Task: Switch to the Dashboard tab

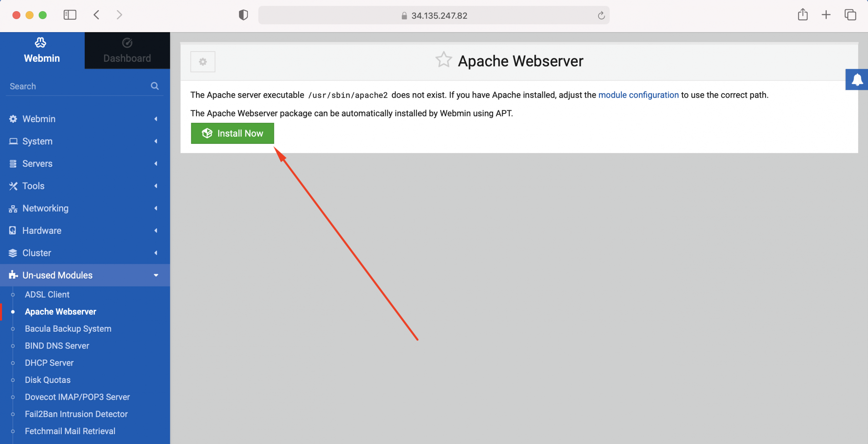Action: [127, 51]
